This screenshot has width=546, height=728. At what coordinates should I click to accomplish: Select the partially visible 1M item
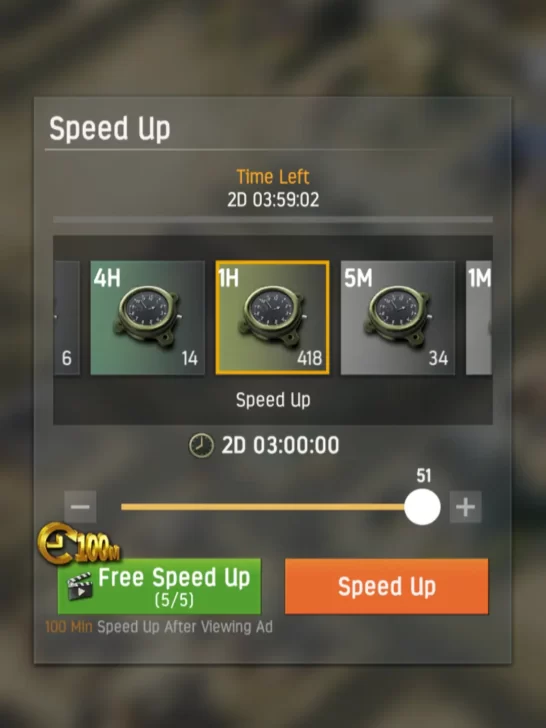coord(479,318)
